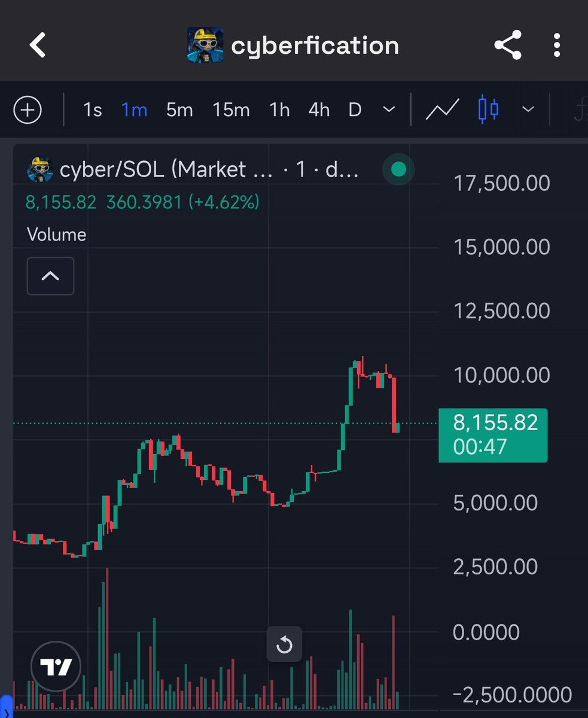Tap the 5,000.00 price axis label
This screenshot has height=718, width=588.
click(x=495, y=503)
